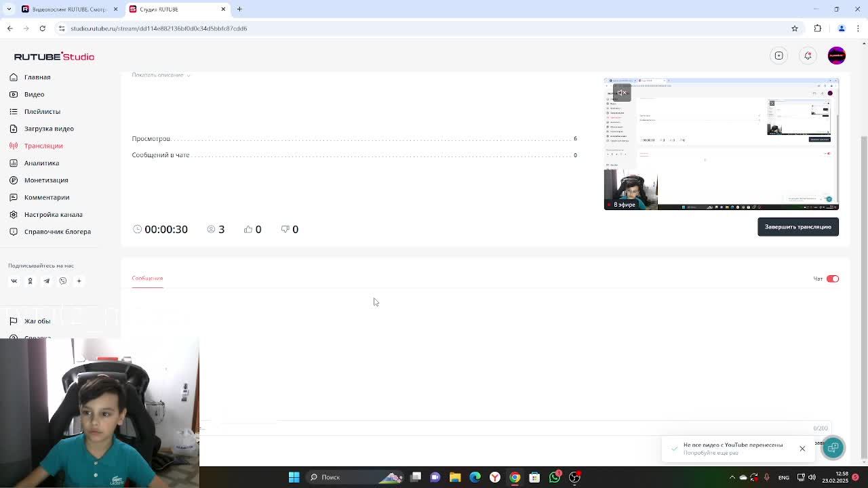Click the stream timer clock icon
This screenshot has height=488, width=868.
138,229
